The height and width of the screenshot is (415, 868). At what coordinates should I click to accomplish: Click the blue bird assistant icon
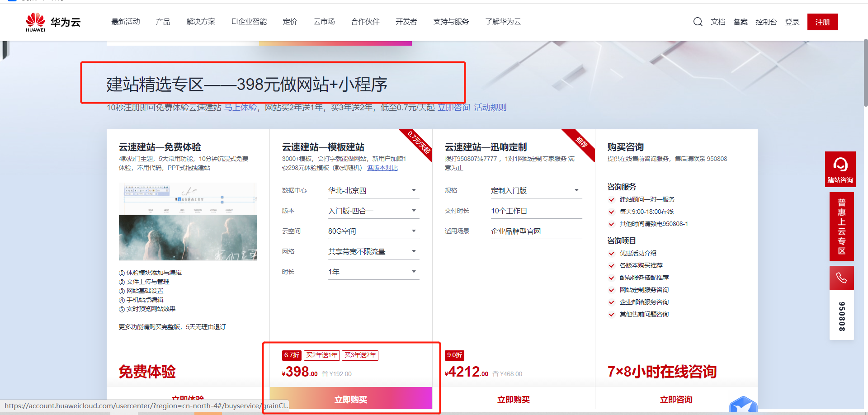pos(743,405)
